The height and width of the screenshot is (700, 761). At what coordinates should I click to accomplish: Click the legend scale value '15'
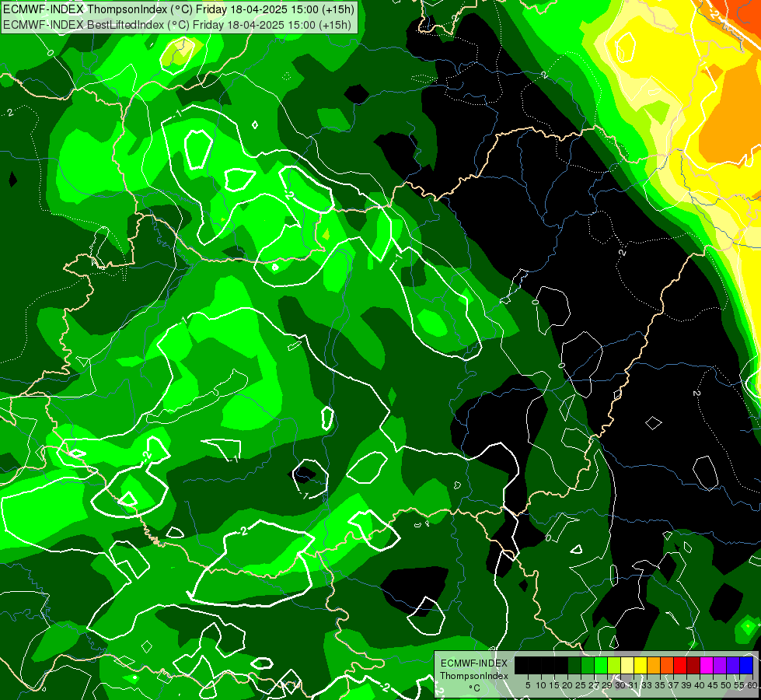pyautogui.click(x=554, y=685)
